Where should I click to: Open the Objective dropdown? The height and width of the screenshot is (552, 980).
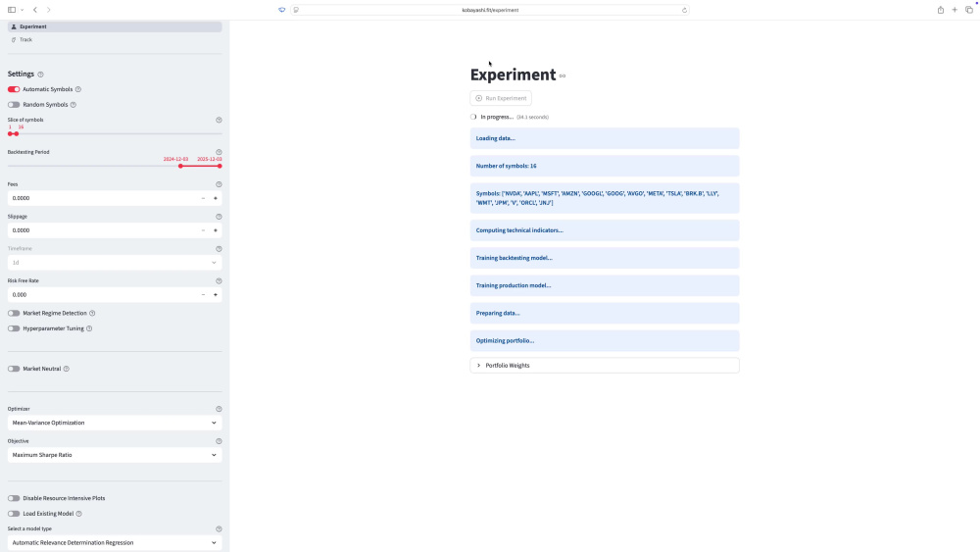(115, 455)
